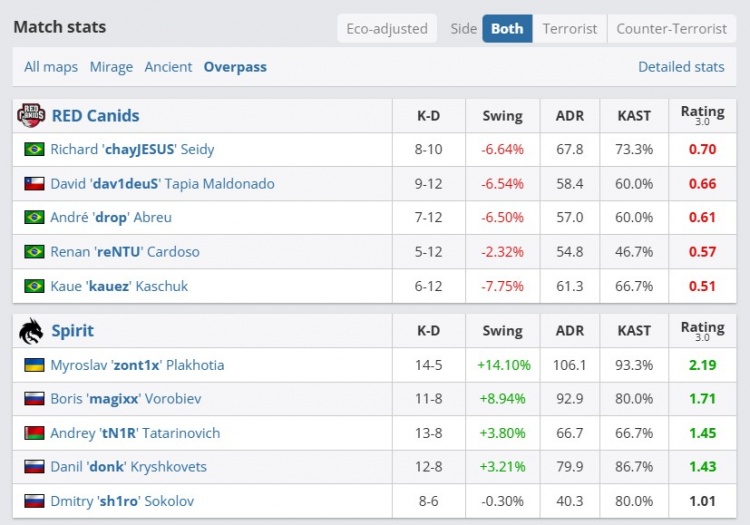Visit the RED Canids team page
This screenshot has width=750, height=525.
(x=95, y=116)
